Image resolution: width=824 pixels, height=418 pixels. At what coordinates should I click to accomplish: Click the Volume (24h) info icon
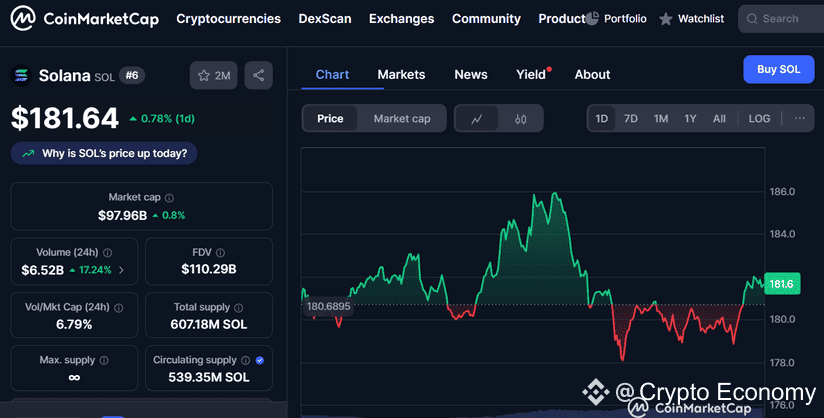point(108,253)
